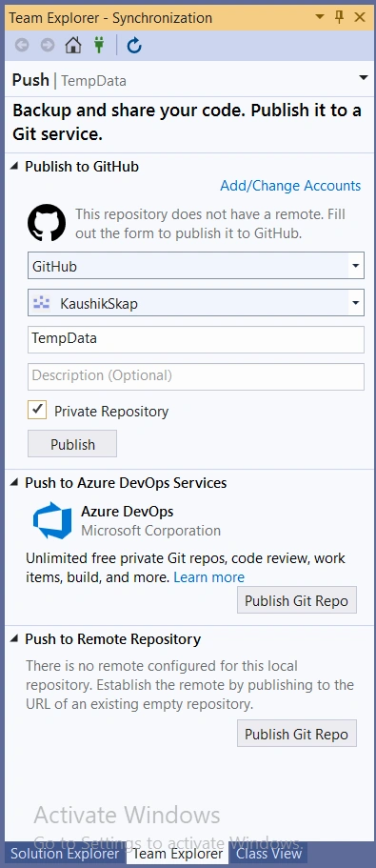Uncheck the Private Repository checkbox
Viewport: 376px width, 868px height.
pos(37,411)
